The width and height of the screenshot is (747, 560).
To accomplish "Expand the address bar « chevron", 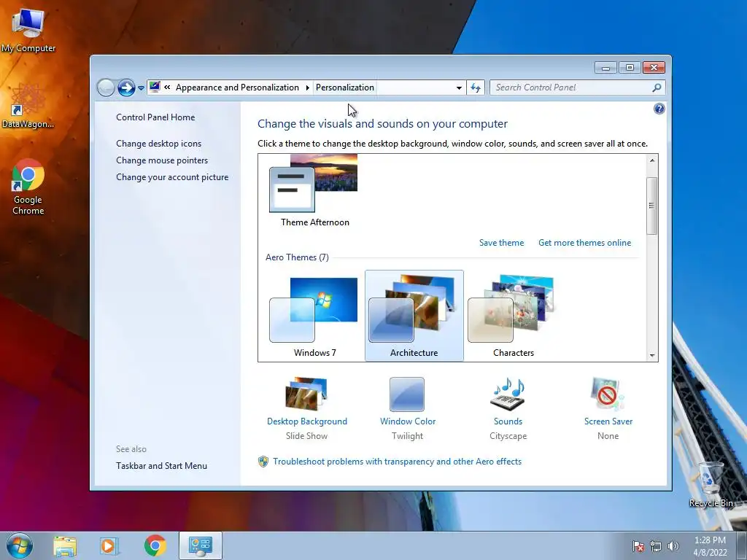I will 167,87.
